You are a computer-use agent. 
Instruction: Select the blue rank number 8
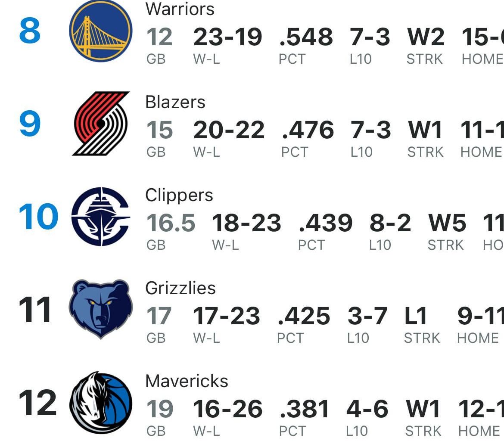(x=29, y=31)
